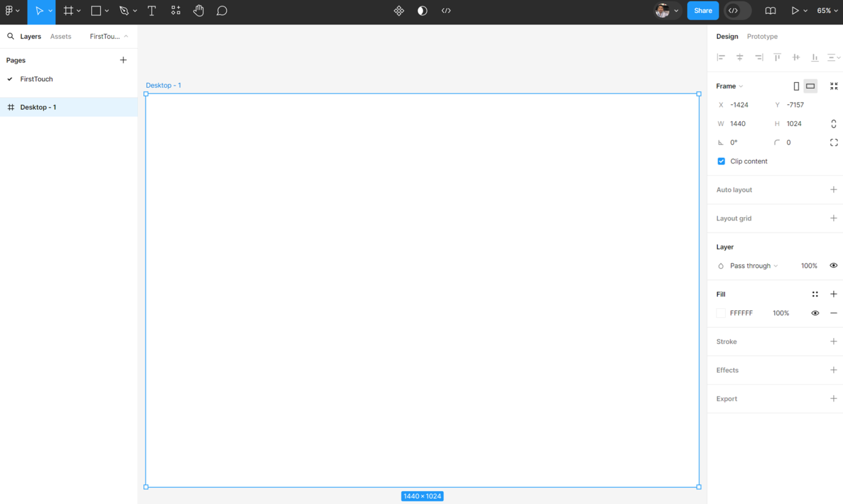The width and height of the screenshot is (843, 504).
Task: Hide the FFFFFF fill with its eye icon
Action: click(x=815, y=313)
